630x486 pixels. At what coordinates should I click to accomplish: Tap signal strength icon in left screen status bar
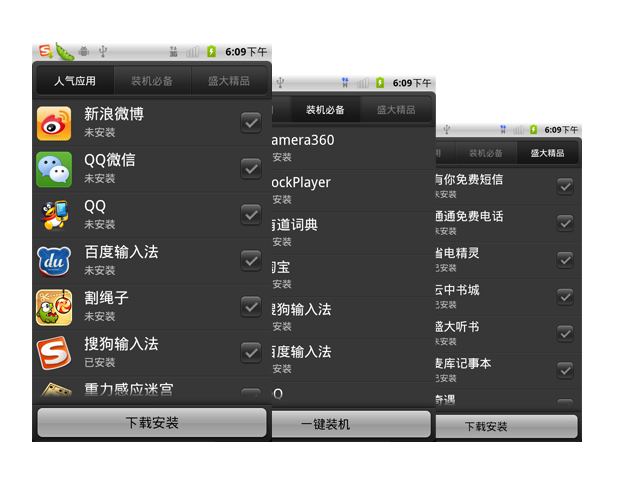pos(192,52)
